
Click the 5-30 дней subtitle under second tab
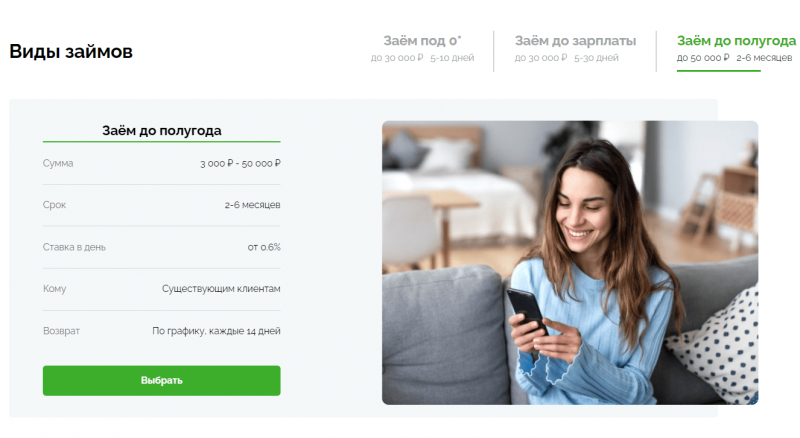pos(596,58)
